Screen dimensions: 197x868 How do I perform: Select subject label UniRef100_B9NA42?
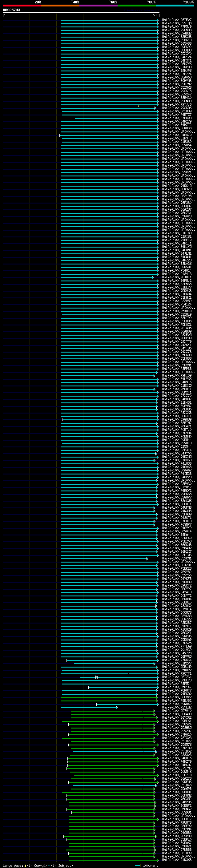tap(177, 704)
